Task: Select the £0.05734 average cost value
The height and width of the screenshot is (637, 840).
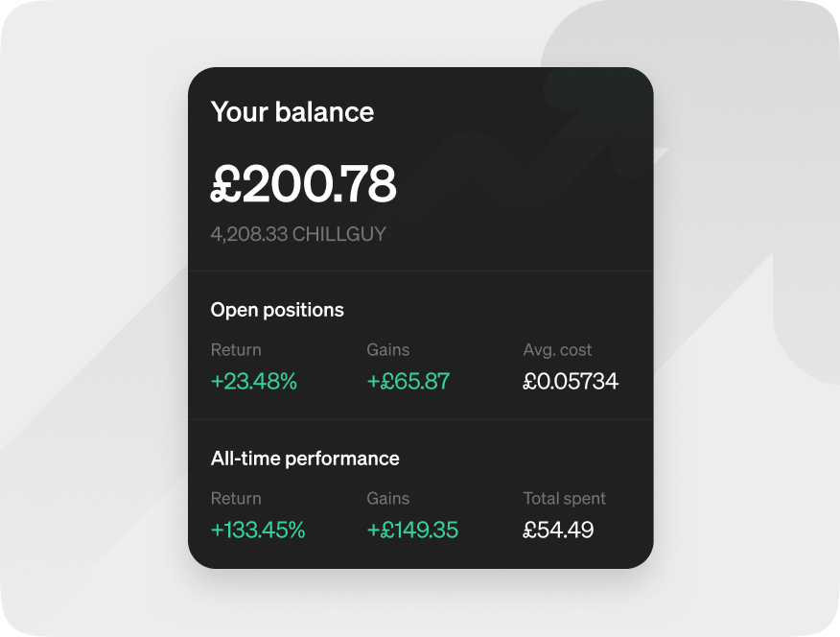Action: click(571, 382)
